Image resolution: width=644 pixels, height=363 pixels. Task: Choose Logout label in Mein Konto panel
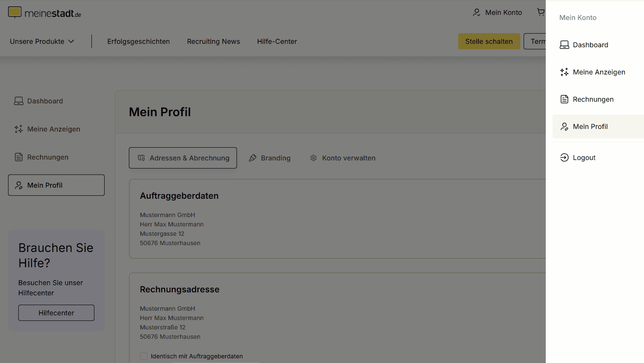coord(584,157)
